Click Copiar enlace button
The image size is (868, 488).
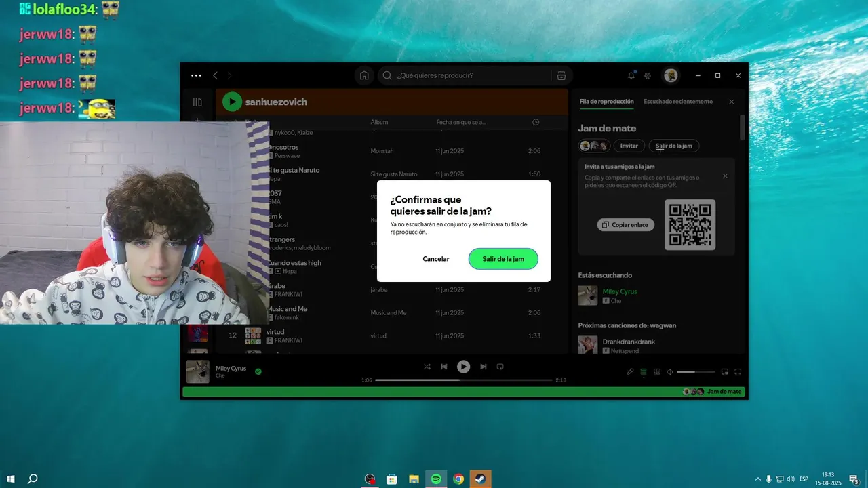626,224
